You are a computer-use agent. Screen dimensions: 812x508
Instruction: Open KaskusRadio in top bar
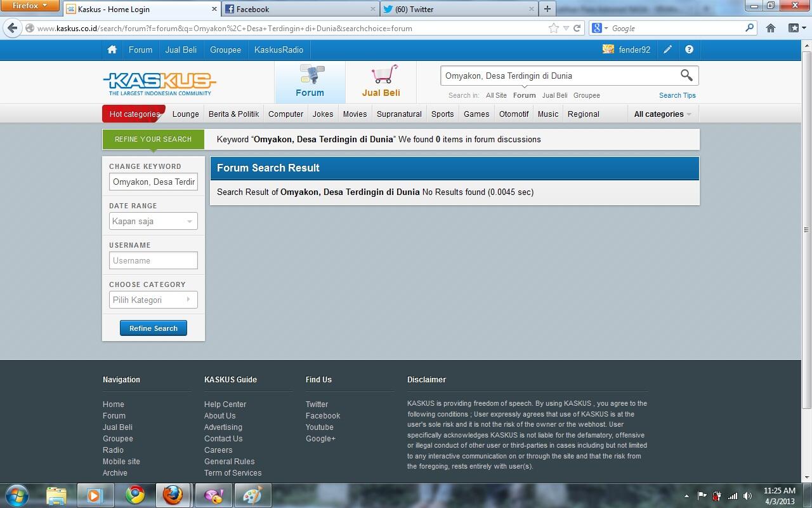pyautogui.click(x=278, y=50)
